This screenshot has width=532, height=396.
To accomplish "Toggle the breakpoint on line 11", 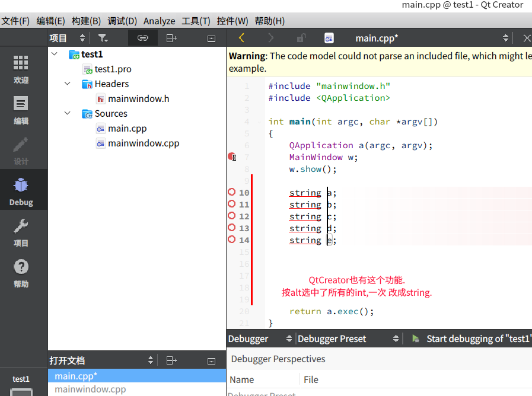I will tap(232, 204).
